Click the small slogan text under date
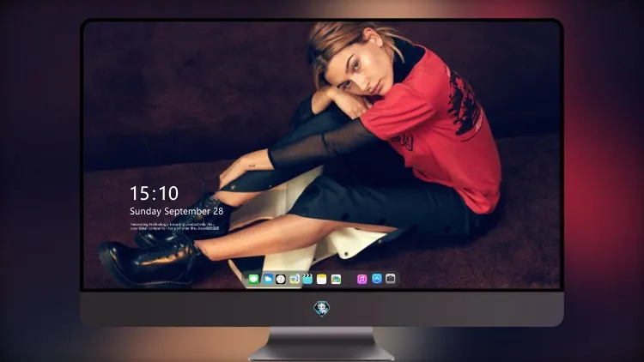This screenshot has width=644, height=362. [175, 226]
